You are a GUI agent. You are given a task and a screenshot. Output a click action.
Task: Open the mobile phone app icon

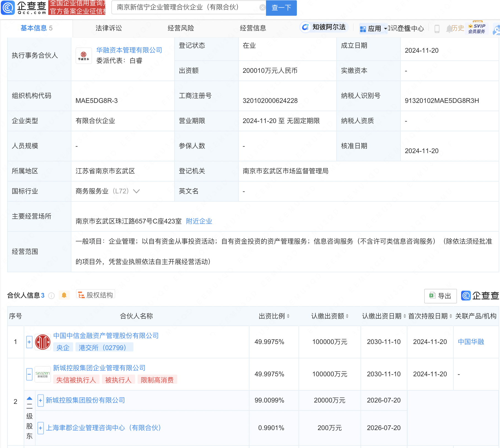coord(437,29)
